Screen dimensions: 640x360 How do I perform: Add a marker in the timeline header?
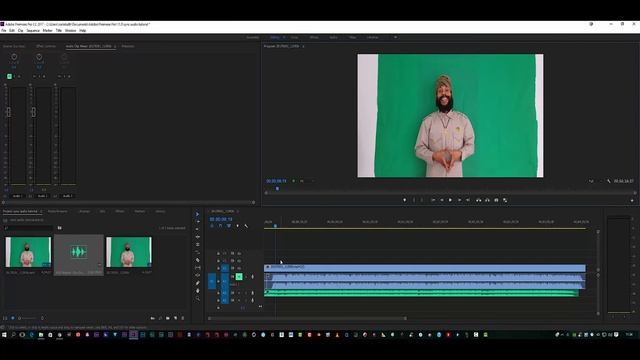click(x=238, y=226)
